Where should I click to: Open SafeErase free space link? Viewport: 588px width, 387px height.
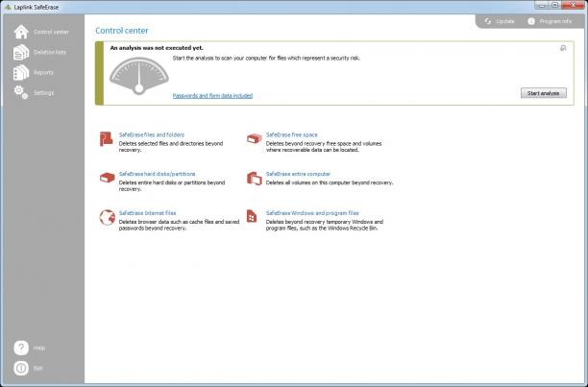[292, 134]
